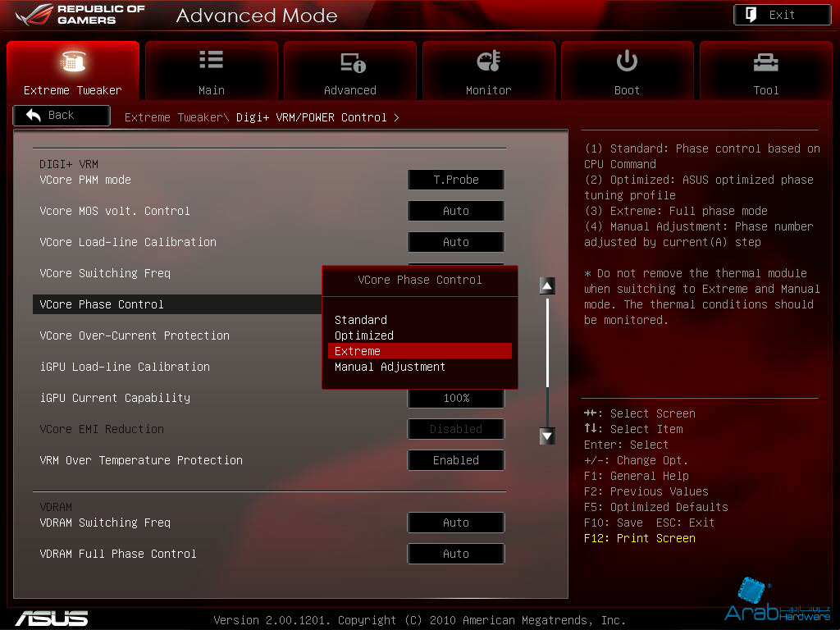This screenshot has height=630, width=840.
Task: Choose Standard in VCore Phase Control popup
Action: pyautogui.click(x=419, y=320)
